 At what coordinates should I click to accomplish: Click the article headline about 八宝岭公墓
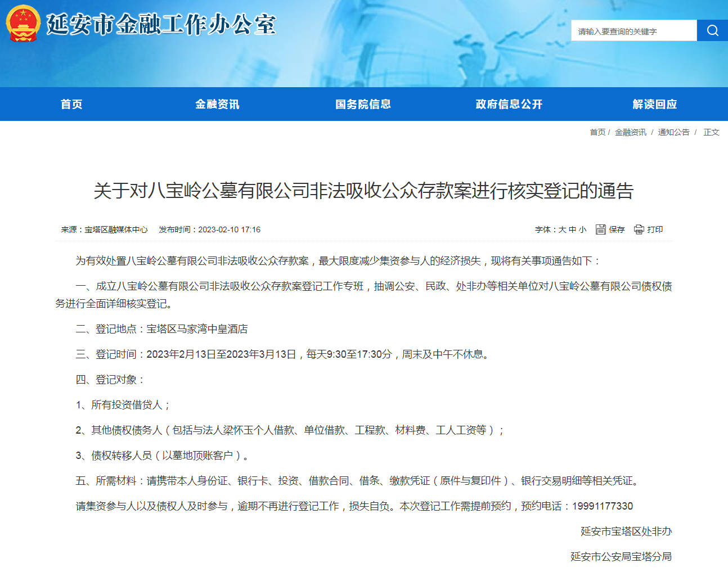363,191
